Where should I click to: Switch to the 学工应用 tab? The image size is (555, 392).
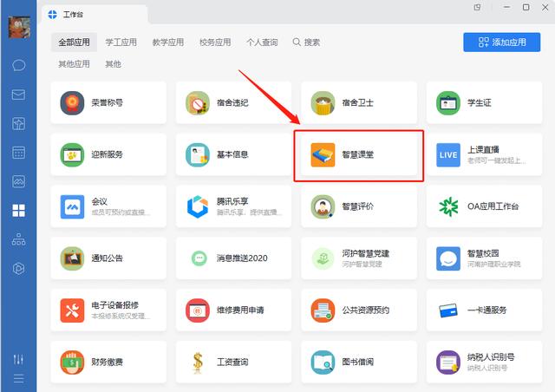pyautogui.click(x=121, y=42)
